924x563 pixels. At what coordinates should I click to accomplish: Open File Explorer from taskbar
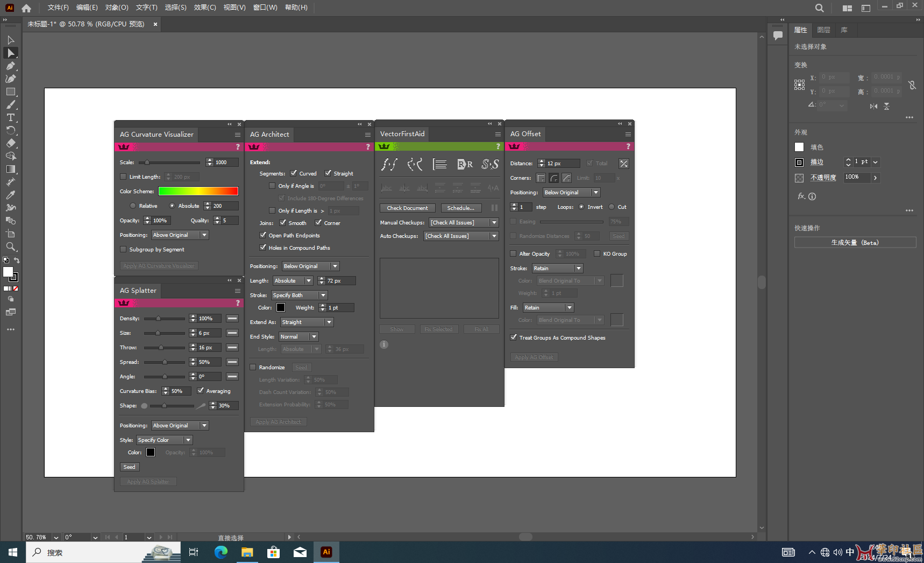pyautogui.click(x=247, y=552)
